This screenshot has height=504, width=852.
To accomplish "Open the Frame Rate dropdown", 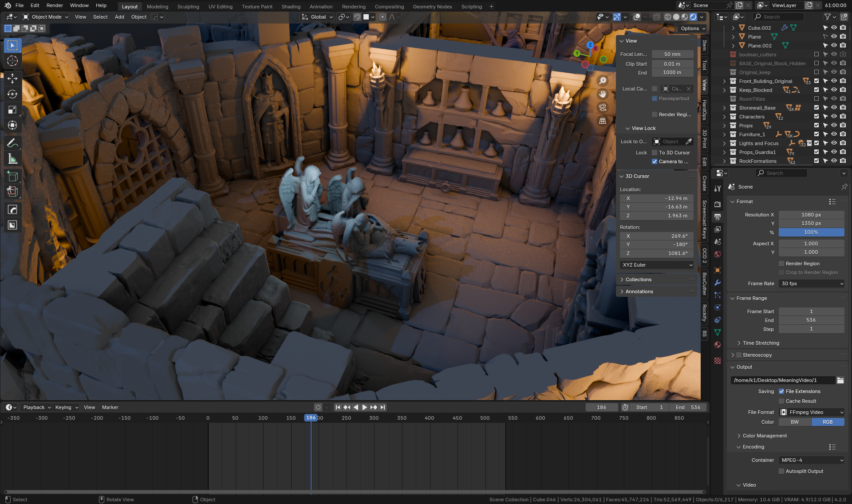I will click(811, 283).
